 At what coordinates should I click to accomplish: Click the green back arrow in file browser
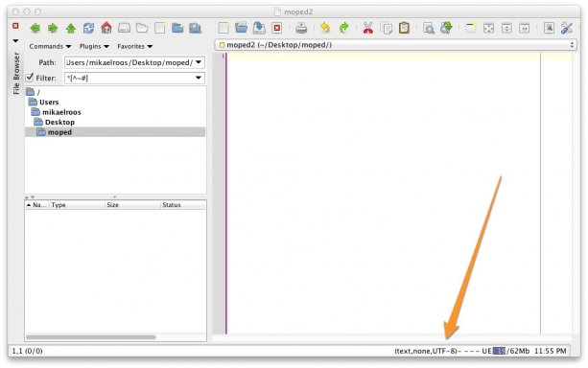pyautogui.click(x=35, y=28)
